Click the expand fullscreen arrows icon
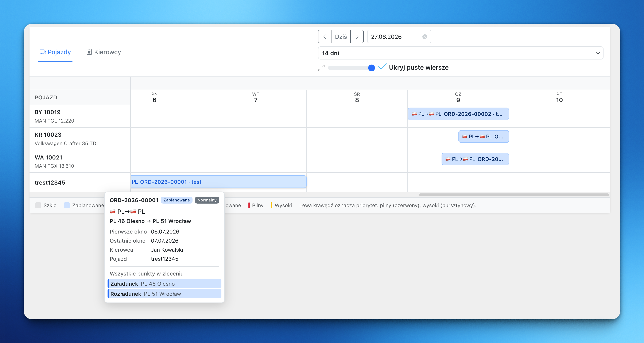 tap(321, 68)
